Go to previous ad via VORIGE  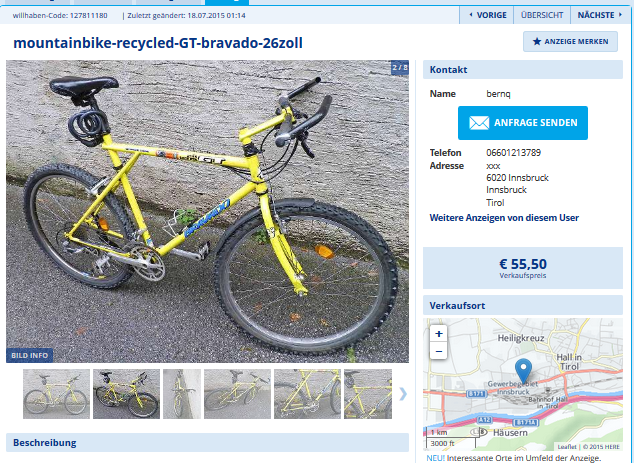click(x=487, y=15)
